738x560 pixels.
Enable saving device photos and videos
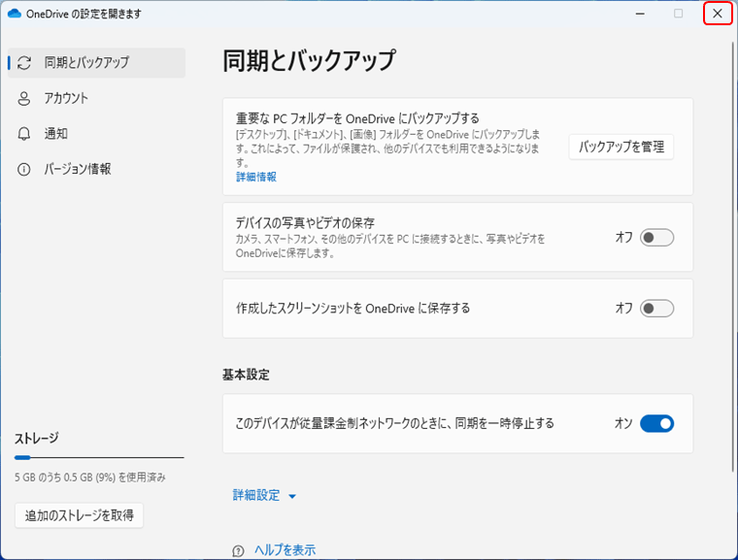point(656,238)
